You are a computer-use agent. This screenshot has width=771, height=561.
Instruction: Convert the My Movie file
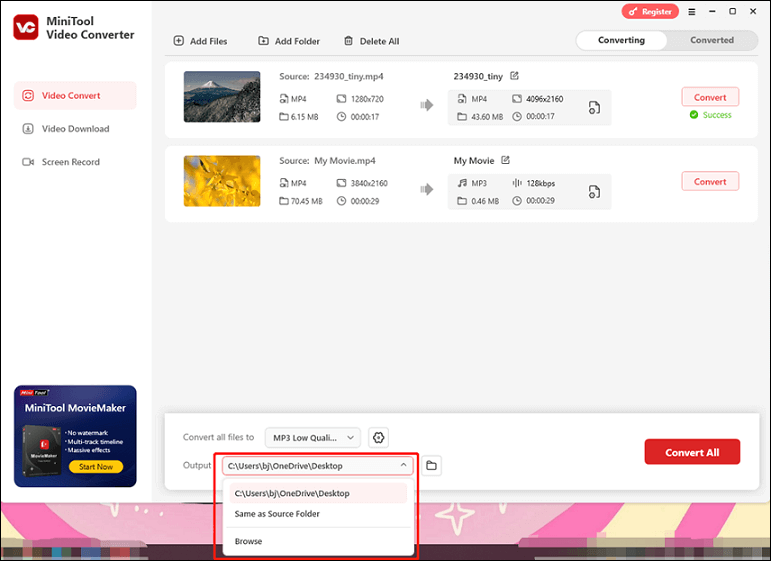(x=710, y=181)
